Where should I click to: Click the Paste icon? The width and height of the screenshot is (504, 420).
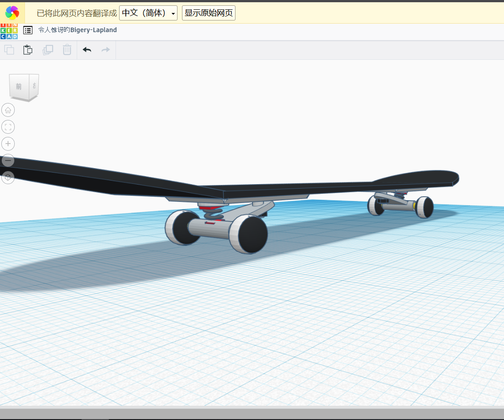point(28,49)
